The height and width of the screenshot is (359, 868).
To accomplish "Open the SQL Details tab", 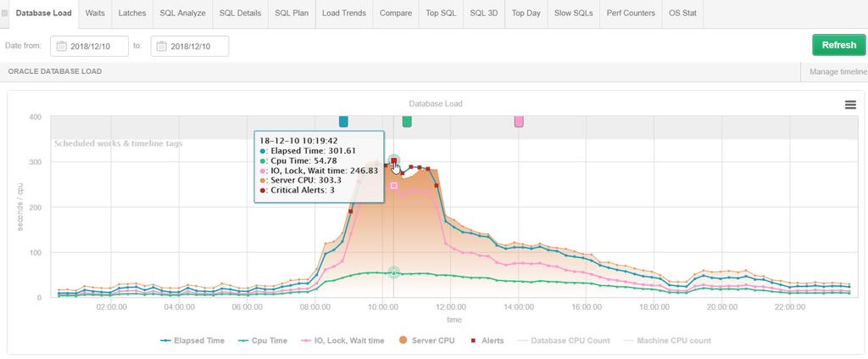I will coord(240,13).
